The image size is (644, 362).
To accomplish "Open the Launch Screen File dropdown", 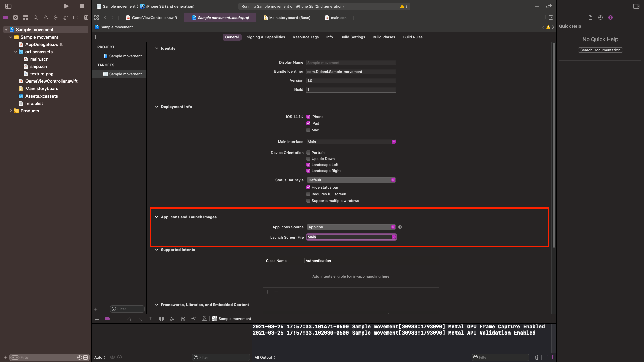I will [x=393, y=237].
